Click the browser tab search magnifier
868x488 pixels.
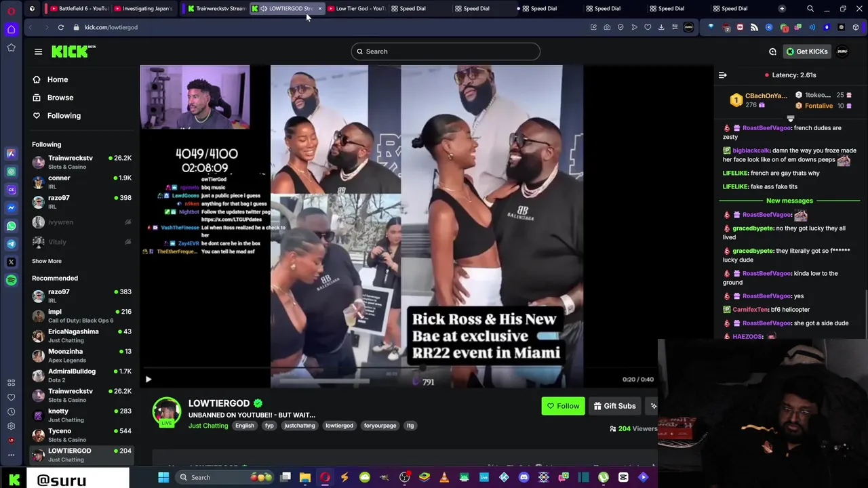point(810,9)
